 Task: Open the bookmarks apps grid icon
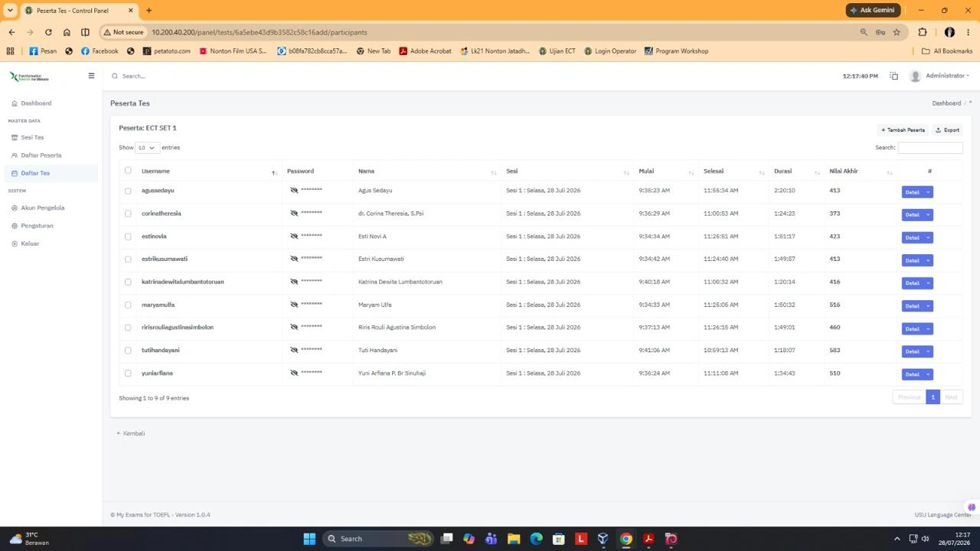(x=10, y=51)
